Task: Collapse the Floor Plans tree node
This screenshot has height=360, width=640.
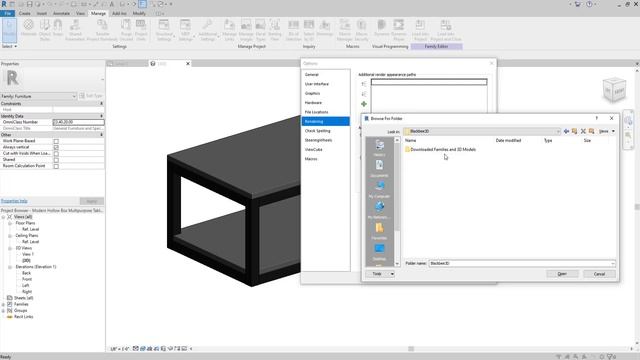Action: tap(10, 223)
